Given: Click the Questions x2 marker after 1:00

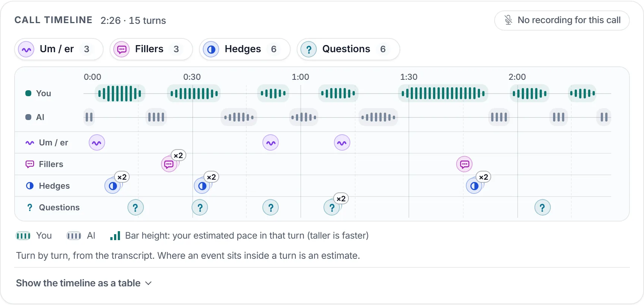Looking at the screenshot, I should (332, 207).
